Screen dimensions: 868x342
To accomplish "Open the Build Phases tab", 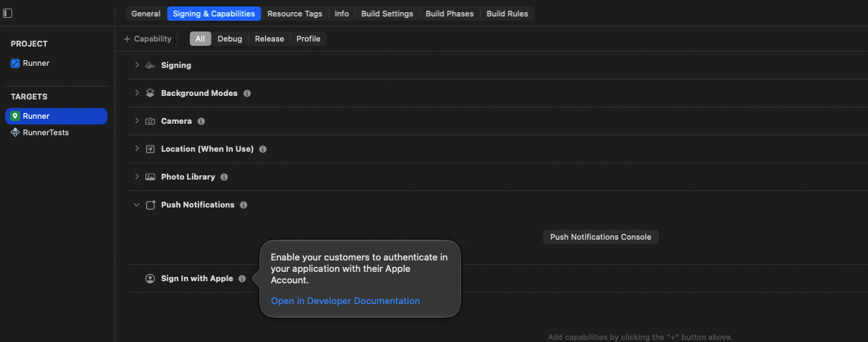I will point(450,14).
